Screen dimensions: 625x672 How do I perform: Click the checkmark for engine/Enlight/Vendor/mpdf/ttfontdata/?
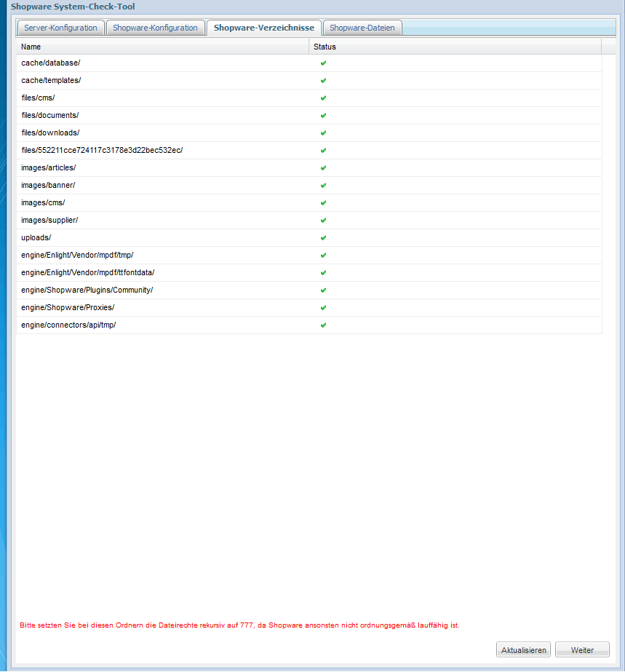click(x=324, y=273)
